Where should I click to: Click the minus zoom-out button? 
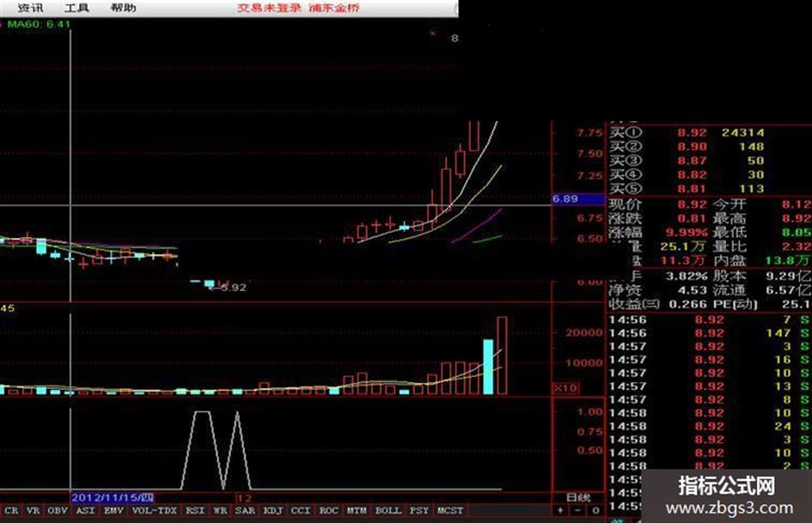click(578, 511)
